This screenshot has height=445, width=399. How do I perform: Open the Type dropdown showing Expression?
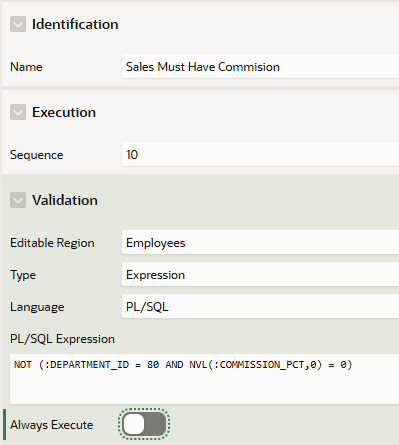[x=260, y=274]
